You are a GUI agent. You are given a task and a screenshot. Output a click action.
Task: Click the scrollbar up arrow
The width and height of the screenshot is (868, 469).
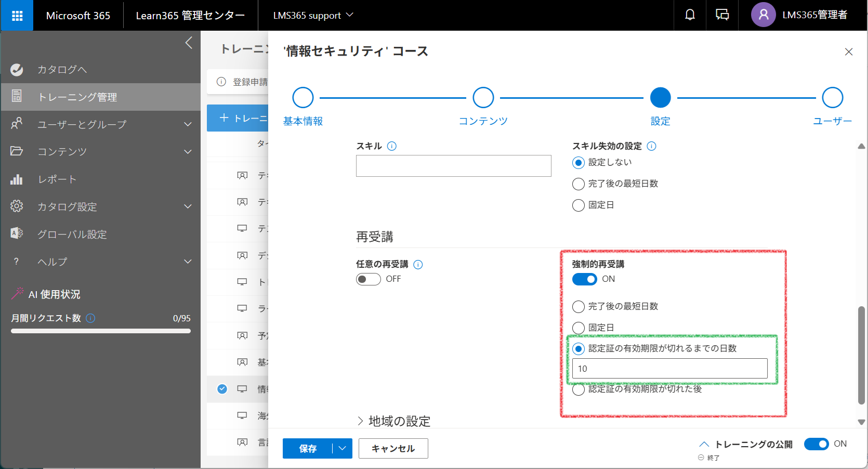pos(861,147)
